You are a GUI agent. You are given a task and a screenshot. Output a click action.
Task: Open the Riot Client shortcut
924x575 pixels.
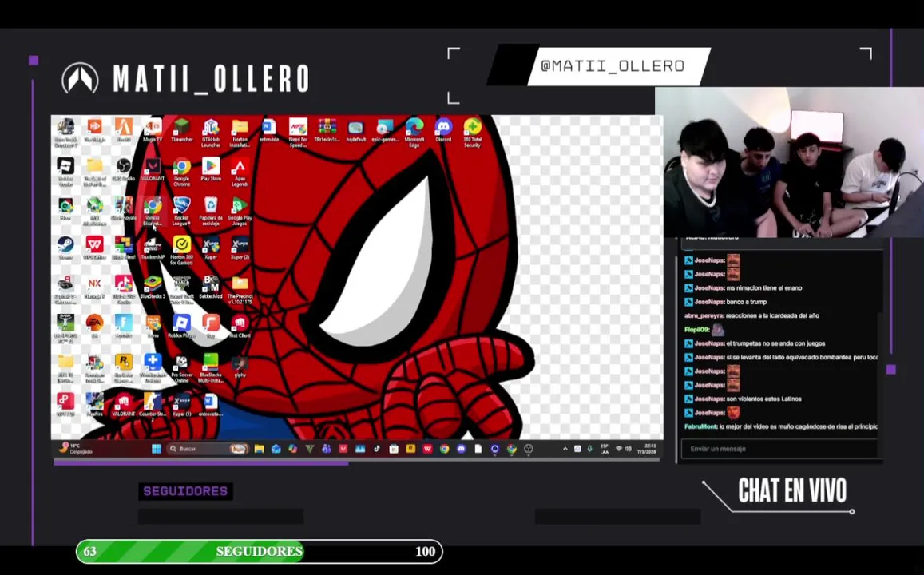pos(240,326)
